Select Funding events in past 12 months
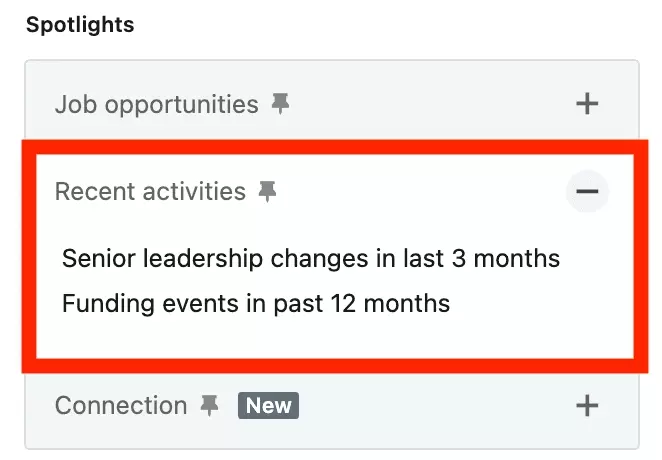This screenshot has width=662, height=460. click(x=256, y=303)
